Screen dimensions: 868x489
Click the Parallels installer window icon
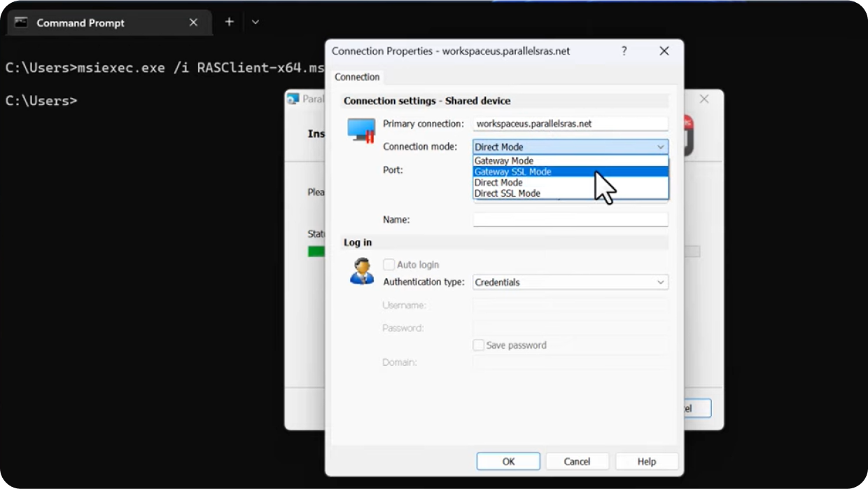293,99
